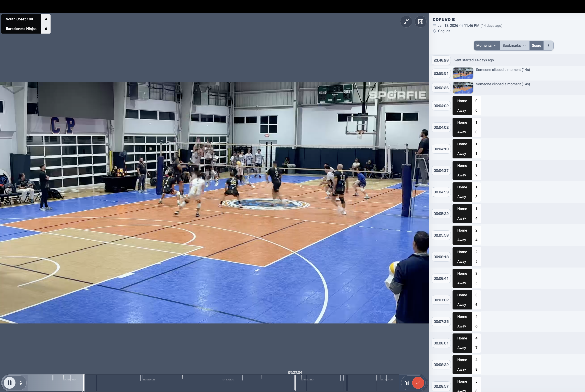
Task: Open the clipped moment thumbnail at 00:02:36
Action: 463,88
